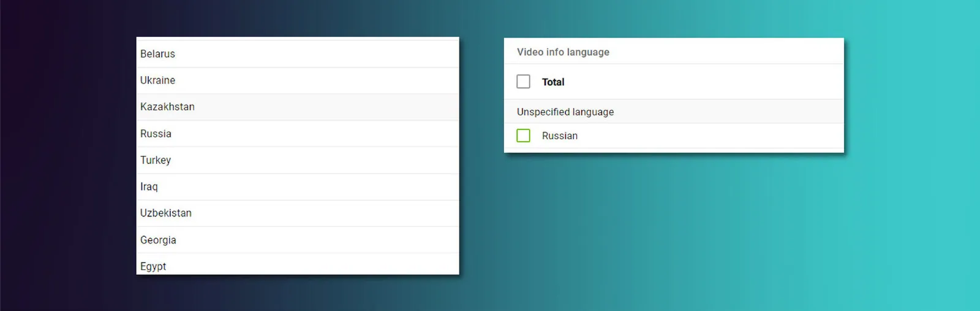Choose the highlighted Kazakhstan row
Image resolution: width=980 pixels, height=311 pixels.
298,107
